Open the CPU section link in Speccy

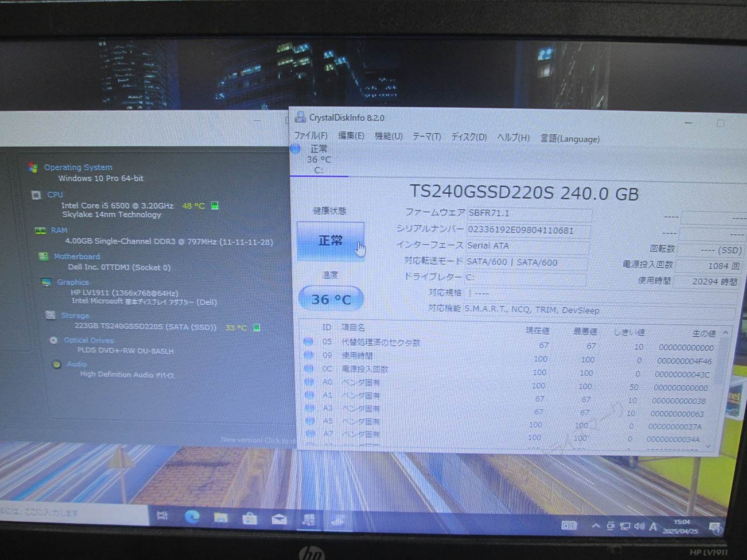[55, 195]
